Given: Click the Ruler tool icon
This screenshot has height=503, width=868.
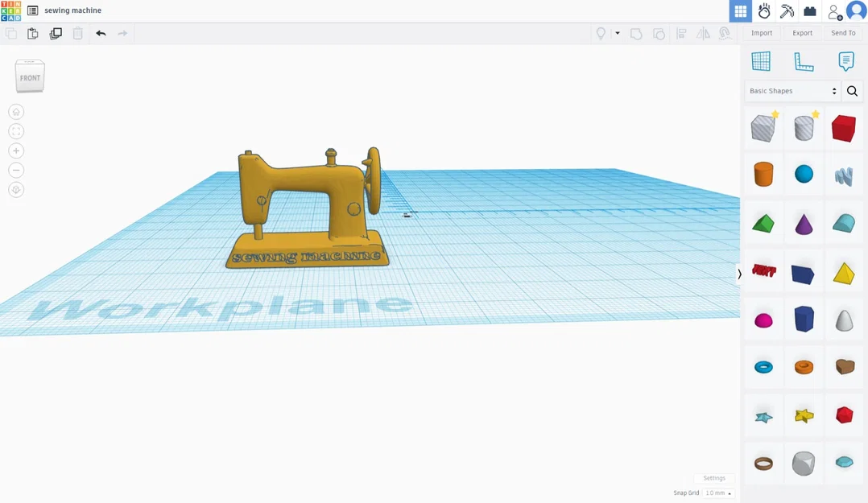Looking at the screenshot, I should (804, 61).
